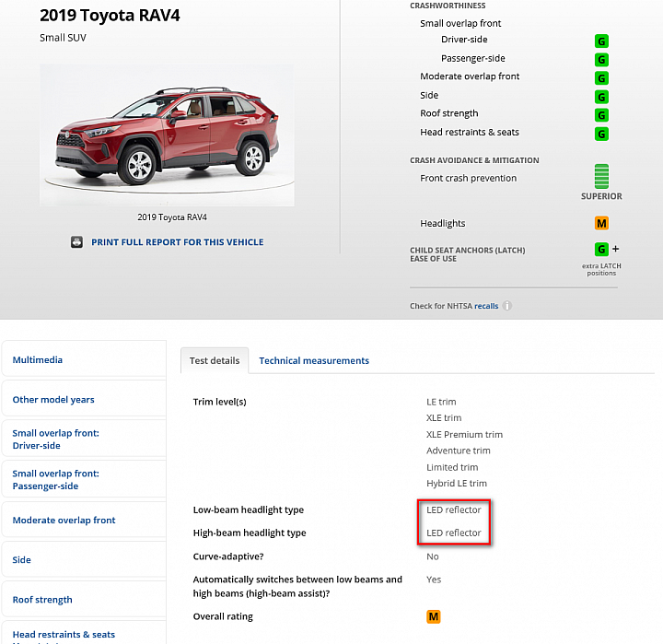
Task: Click the High-beam headlight type label
Action: point(250,533)
